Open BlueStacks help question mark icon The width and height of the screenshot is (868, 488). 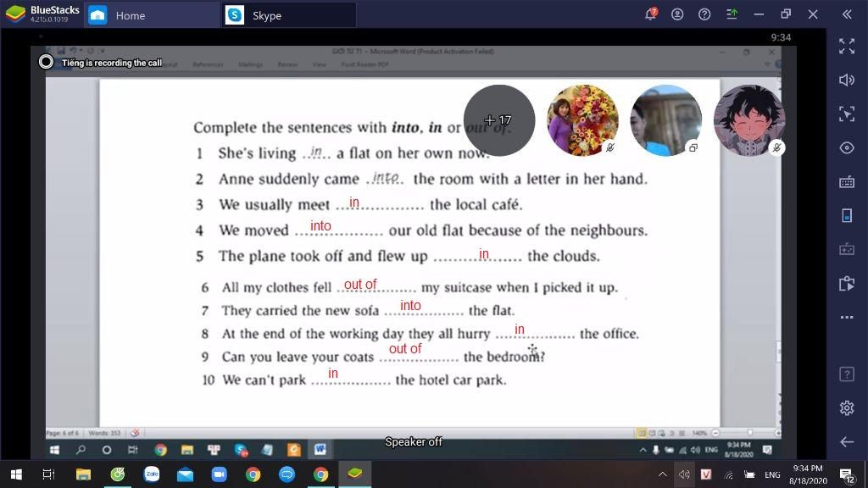click(x=704, y=14)
